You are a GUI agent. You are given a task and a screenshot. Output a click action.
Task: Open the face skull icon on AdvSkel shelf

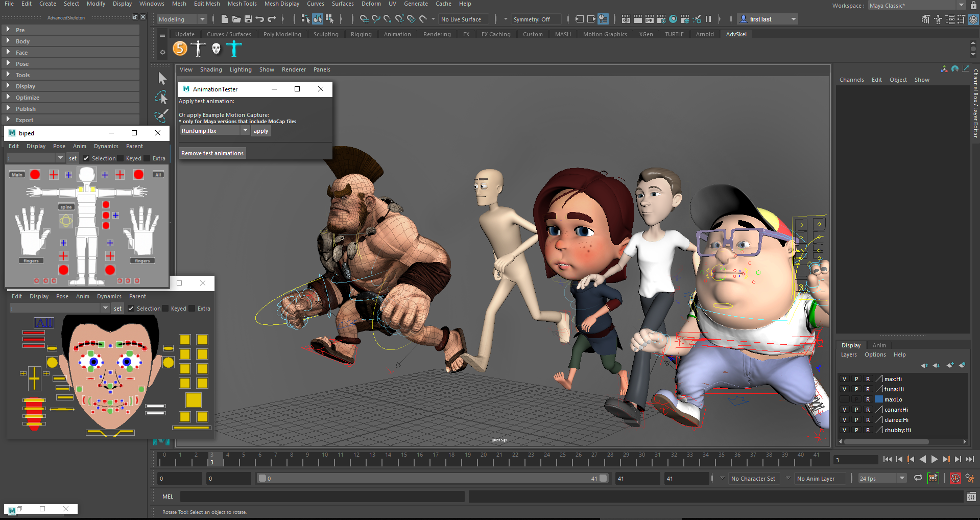pyautogui.click(x=216, y=49)
